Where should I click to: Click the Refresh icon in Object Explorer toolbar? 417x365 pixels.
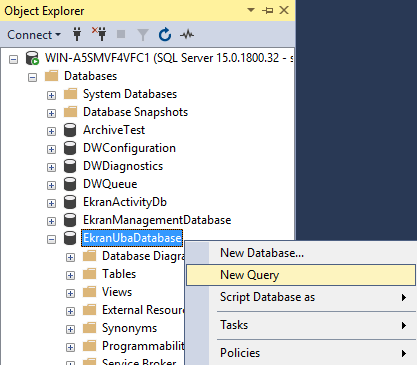tap(165, 34)
